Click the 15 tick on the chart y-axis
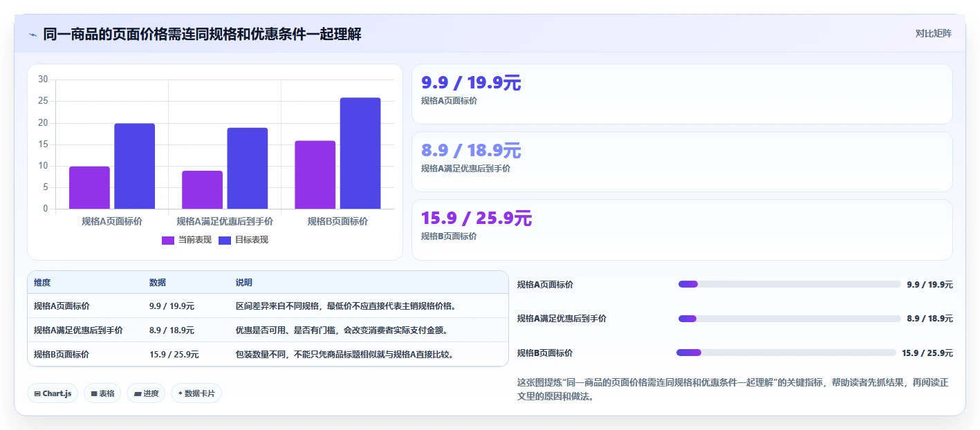Image resolution: width=980 pixels, height=430 pixels. 43,144
